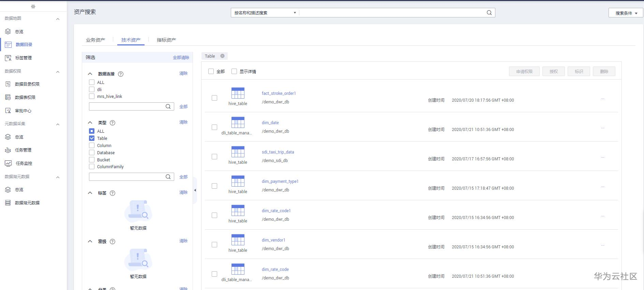Click the help icon next to 数据连接
This screenshot has height=290, width=644.
[x=121, y=74]
